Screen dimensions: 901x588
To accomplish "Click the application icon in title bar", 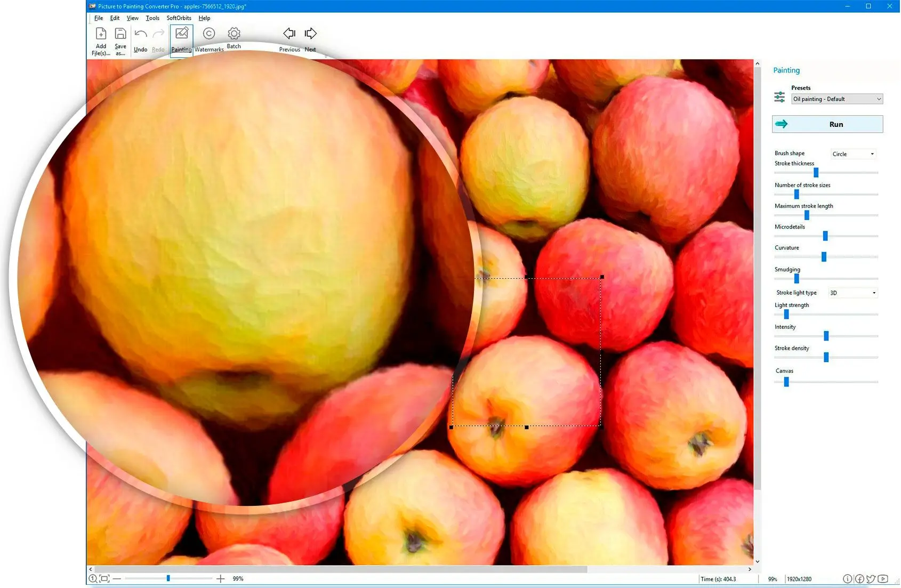I will pos(93,6).
